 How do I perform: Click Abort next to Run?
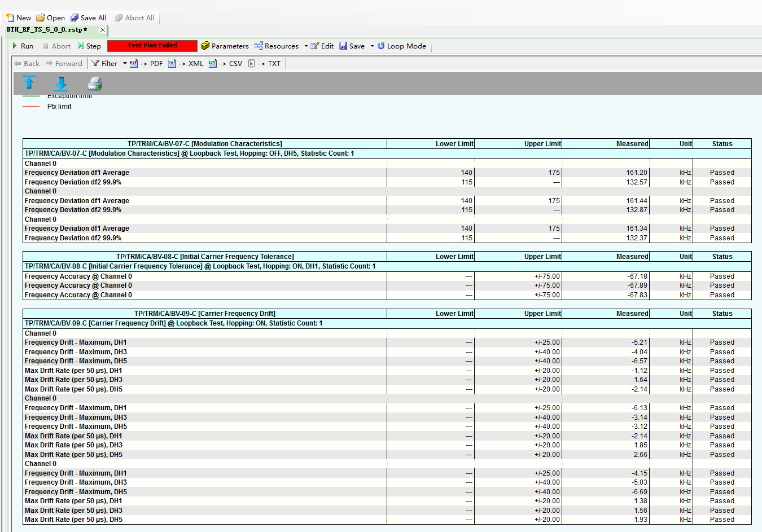point(56,46)
